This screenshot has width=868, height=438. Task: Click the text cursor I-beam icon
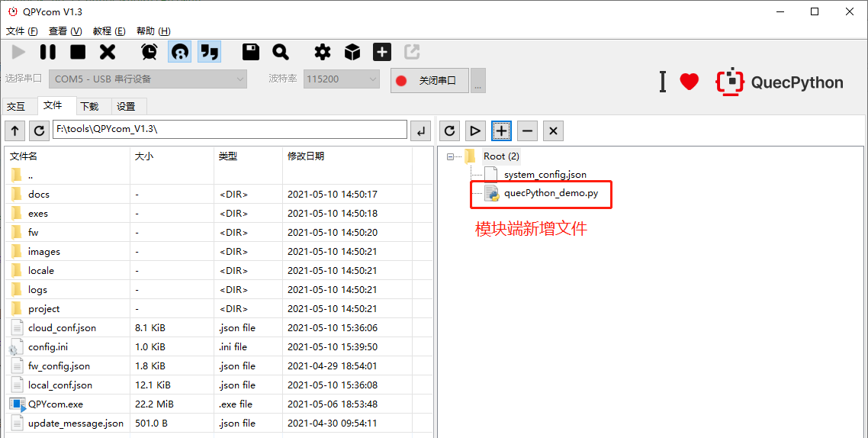point(662,82)
